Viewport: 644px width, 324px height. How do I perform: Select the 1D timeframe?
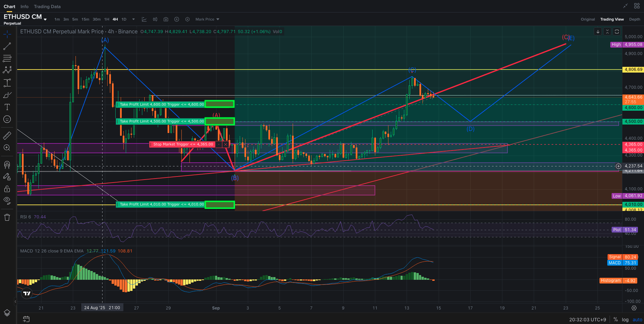tap(124, 19)
